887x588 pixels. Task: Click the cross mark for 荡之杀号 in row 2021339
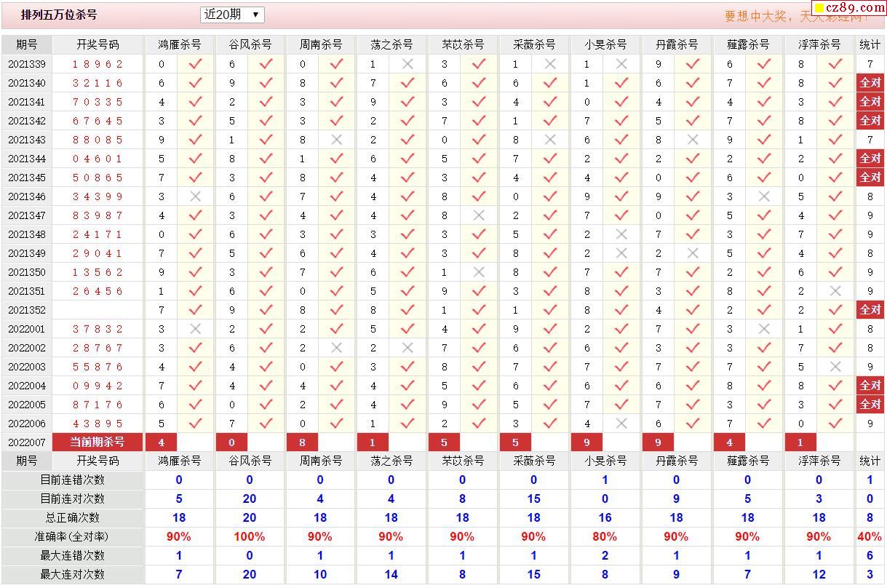pos(407,64)
